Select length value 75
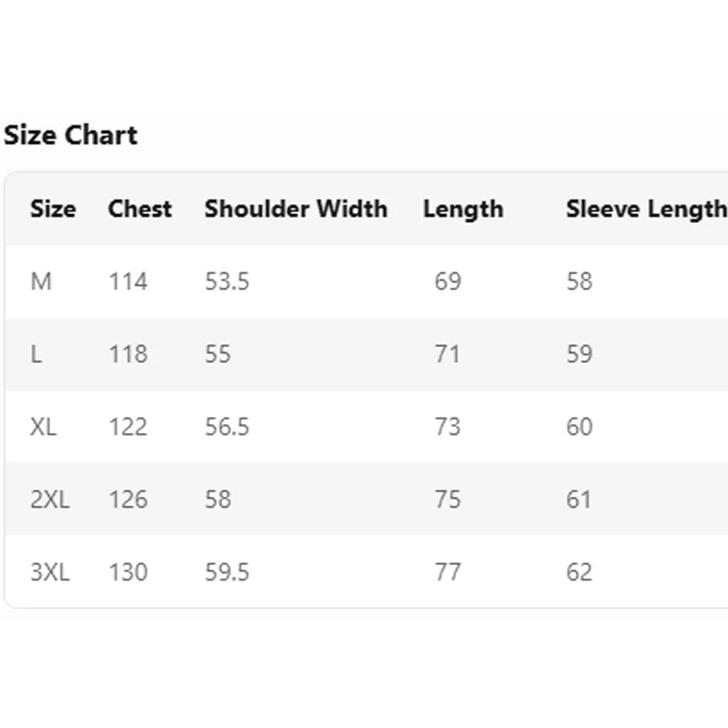The width and height of the screenshot is (728, 728). tap(448, 500)
